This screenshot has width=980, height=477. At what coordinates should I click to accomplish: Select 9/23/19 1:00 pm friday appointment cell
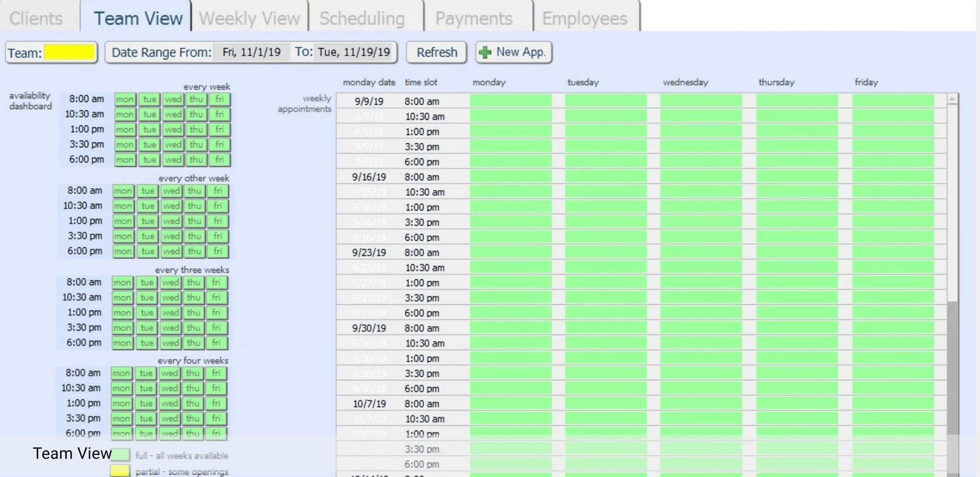tap(893, 283)
